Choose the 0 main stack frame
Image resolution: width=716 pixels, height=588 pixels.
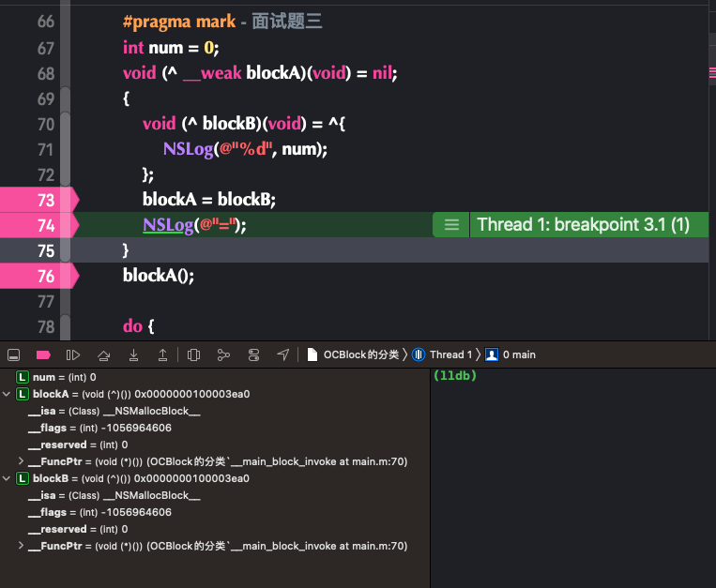tap(510, 354)
